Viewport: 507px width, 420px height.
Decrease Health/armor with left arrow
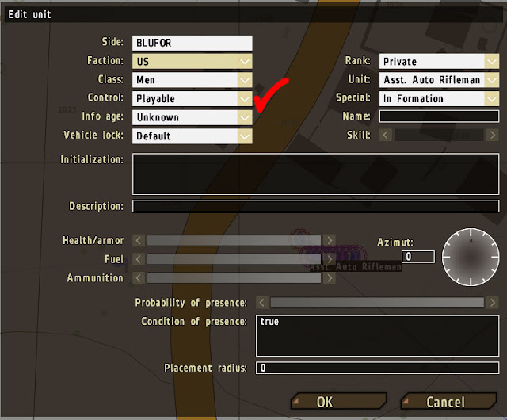139,240
